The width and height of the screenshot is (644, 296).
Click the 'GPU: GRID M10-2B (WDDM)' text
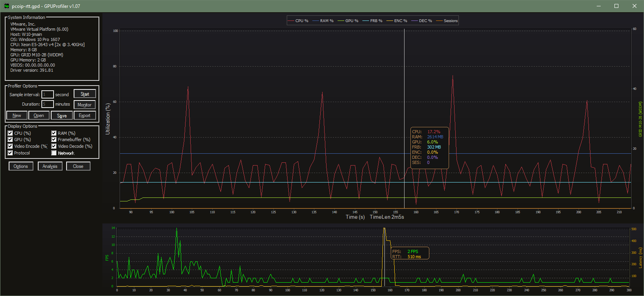[37, 55]
